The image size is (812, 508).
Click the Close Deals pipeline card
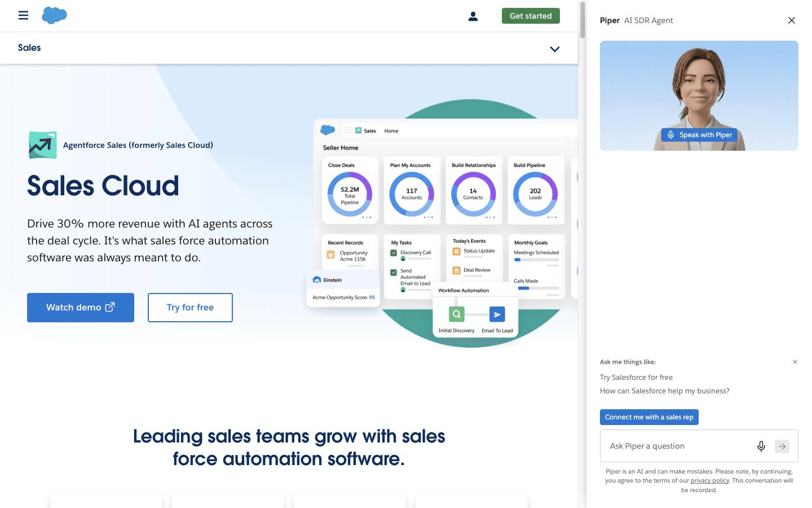click(350, 190)
